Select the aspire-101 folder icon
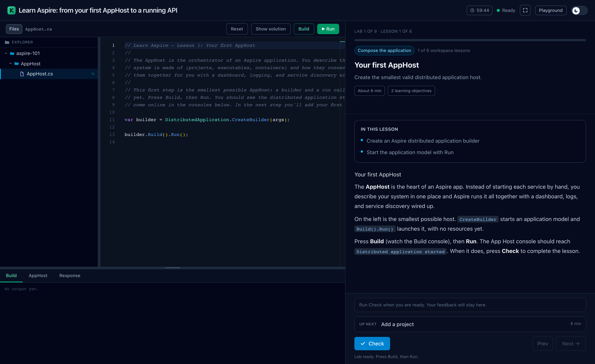The image size is (595, 364). pos(12,53)
